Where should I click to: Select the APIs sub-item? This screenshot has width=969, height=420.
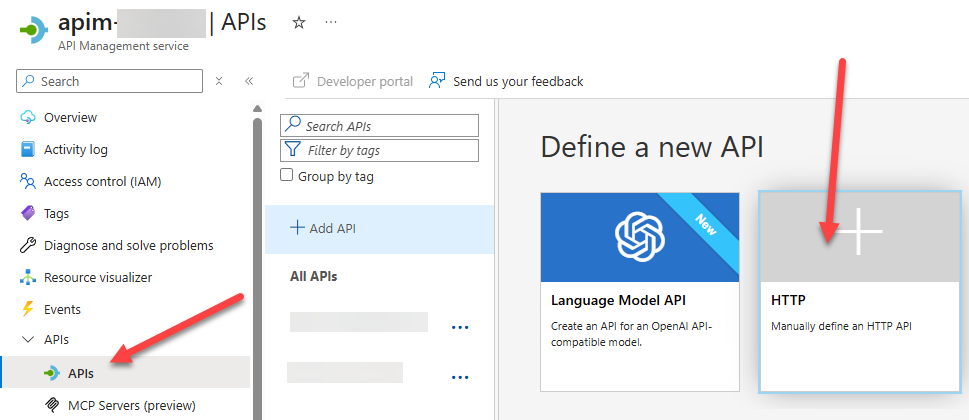pos(126,372)
